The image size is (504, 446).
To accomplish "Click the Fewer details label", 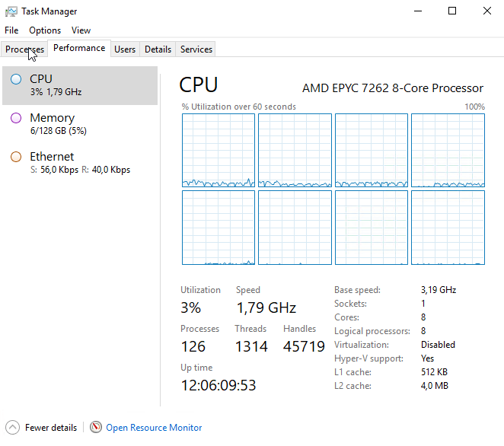I will click(x=51, y=428).
